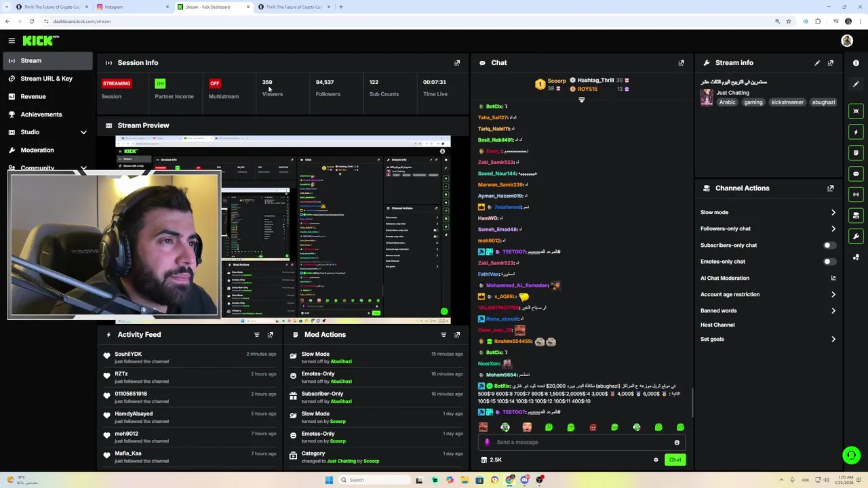Image resolution: width=868 pixels, height=488 pixels.
Task: Open Activity Feed filter options
Action: 256,335
